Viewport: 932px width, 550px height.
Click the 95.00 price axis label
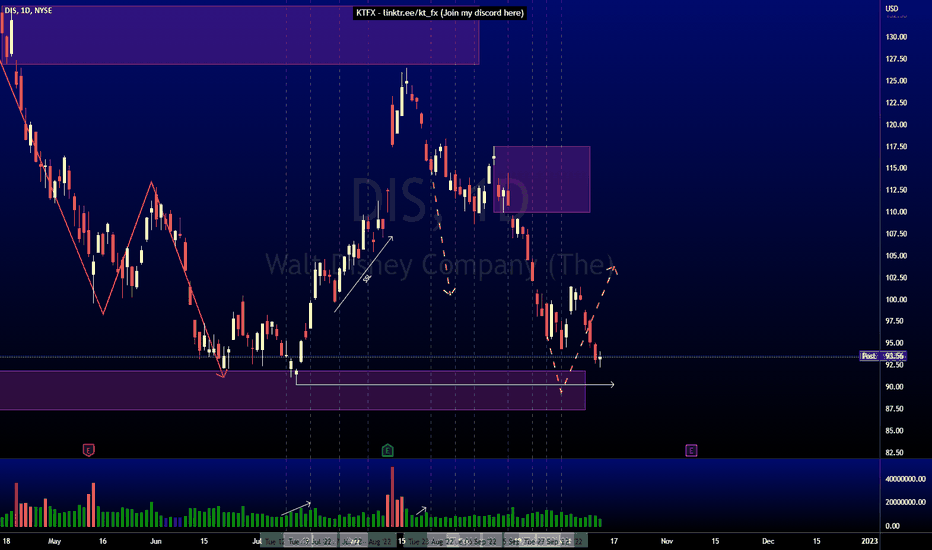click(x=894, y=343)
